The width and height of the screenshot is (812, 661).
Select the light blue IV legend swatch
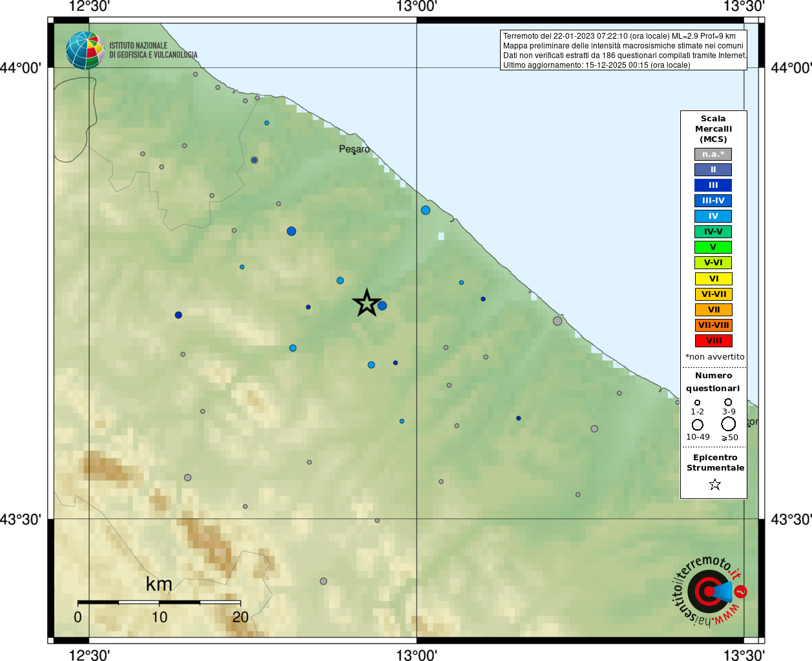(x=713, y=216)
